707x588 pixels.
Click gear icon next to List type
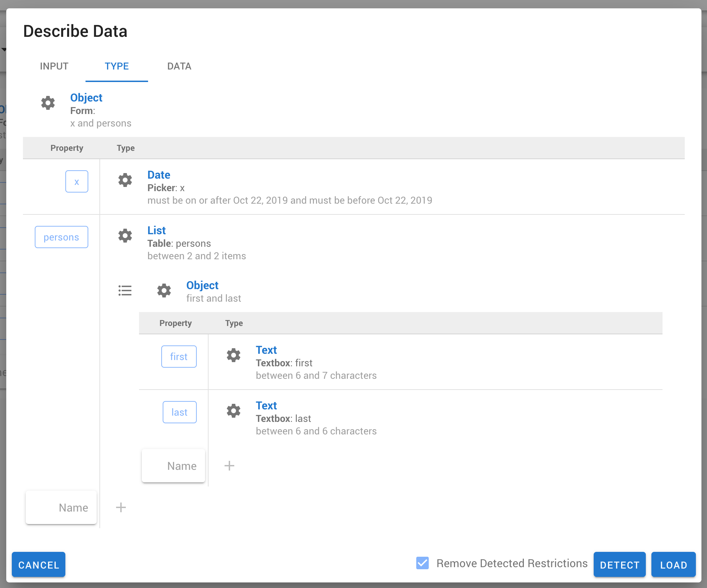click(125, 236)
